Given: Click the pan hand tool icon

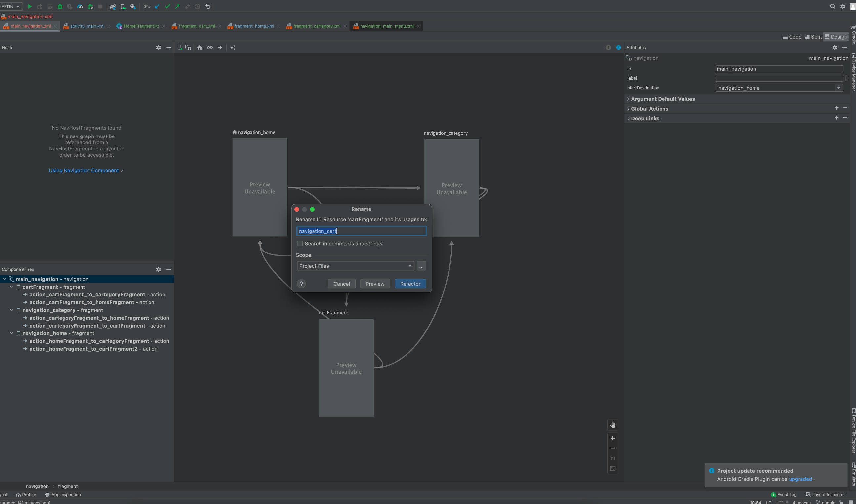Looking at the screenshot, I should point(612,425).
